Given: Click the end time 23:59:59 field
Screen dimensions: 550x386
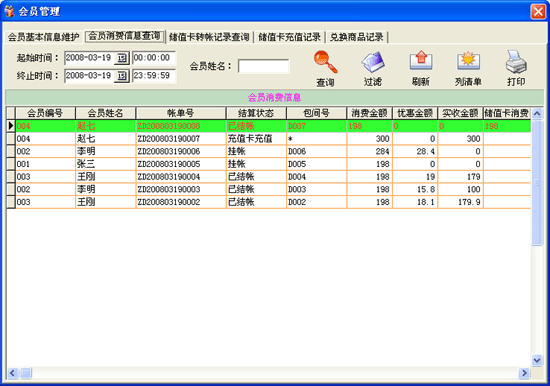Looking at the screenshot, I should [154, 76].
